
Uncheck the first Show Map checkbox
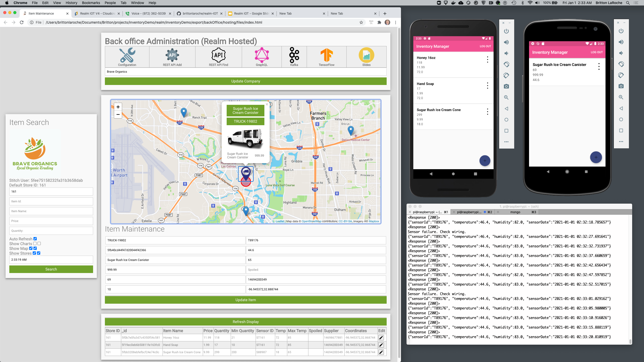click(x=31, y=248)
